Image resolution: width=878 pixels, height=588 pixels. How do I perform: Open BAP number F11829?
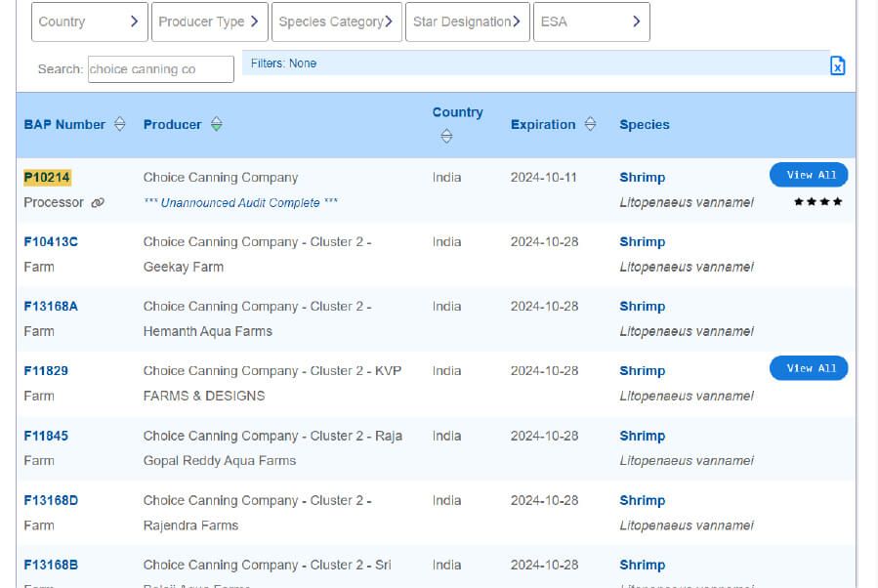coord(46,371)
